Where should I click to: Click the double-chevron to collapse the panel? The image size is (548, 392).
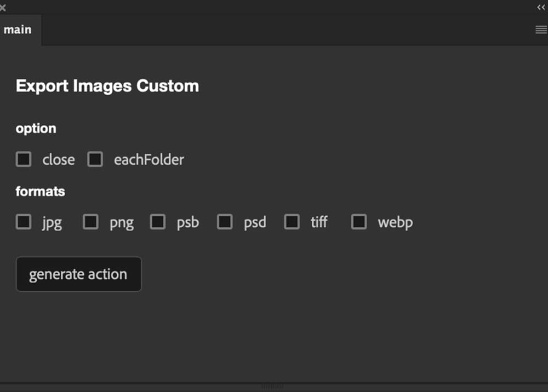click(541, 8)
